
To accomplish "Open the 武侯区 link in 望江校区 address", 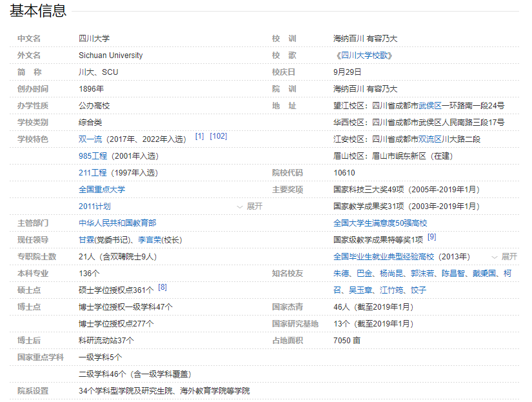I will coord(429,106).
